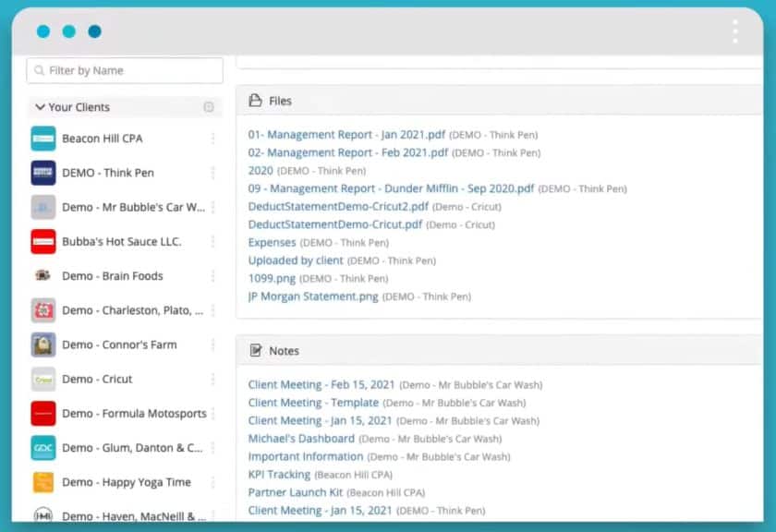The height and width of the screenshot is (532, 776).
Task: Open options menu for Bubba's Hot Sauce LLC
Action: coord(212,241)
